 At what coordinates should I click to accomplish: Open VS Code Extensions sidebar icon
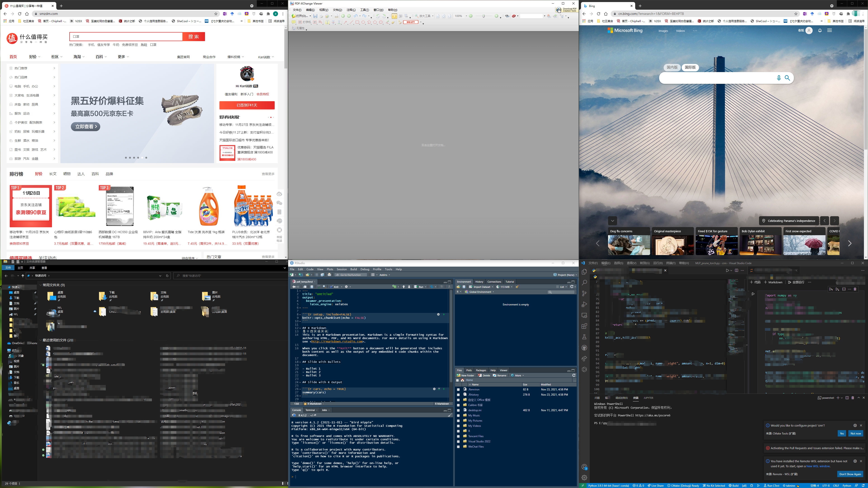pos(584,326)
